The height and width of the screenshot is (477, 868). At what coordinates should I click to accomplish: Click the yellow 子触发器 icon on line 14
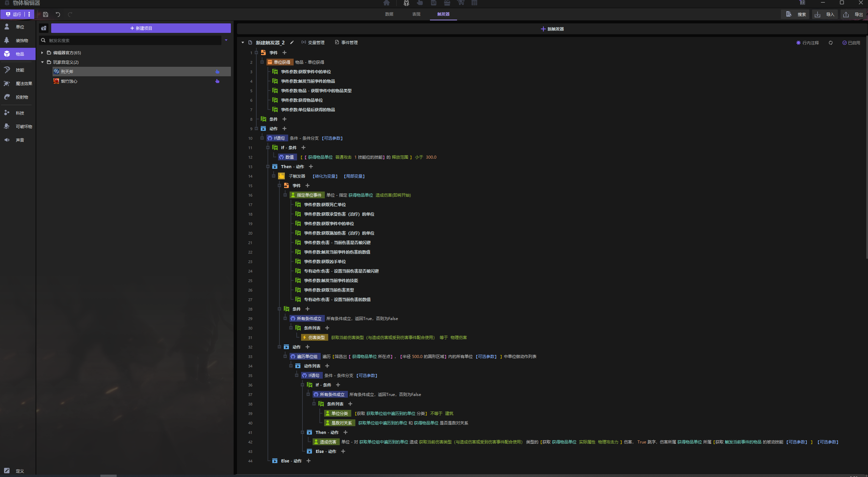click(281, 176)
